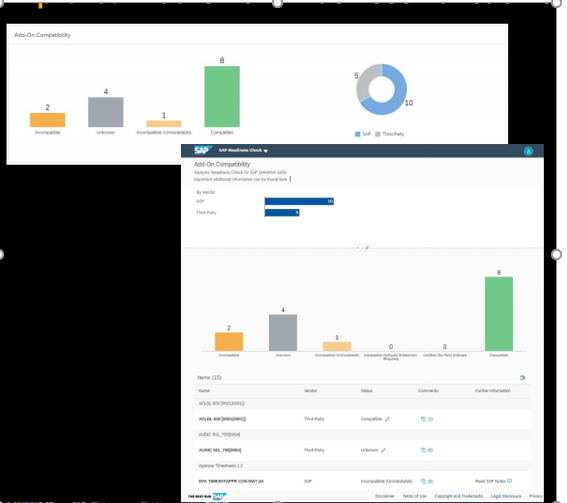Open comments icon in the AUDIC row
This screenshot has height=503, width=567.
[423, 450]
